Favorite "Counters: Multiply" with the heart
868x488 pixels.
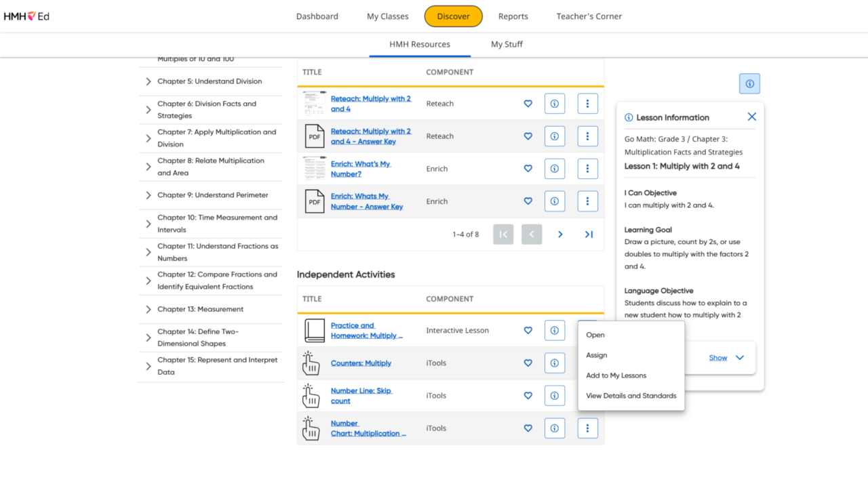528,363
